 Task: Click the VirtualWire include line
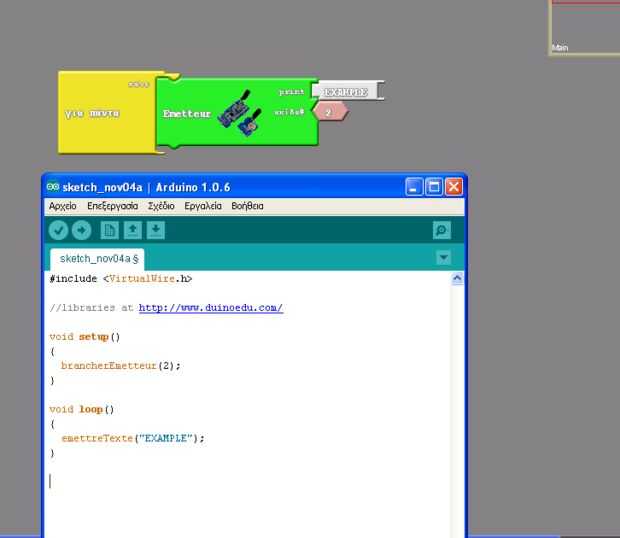[x=121, y=279]
